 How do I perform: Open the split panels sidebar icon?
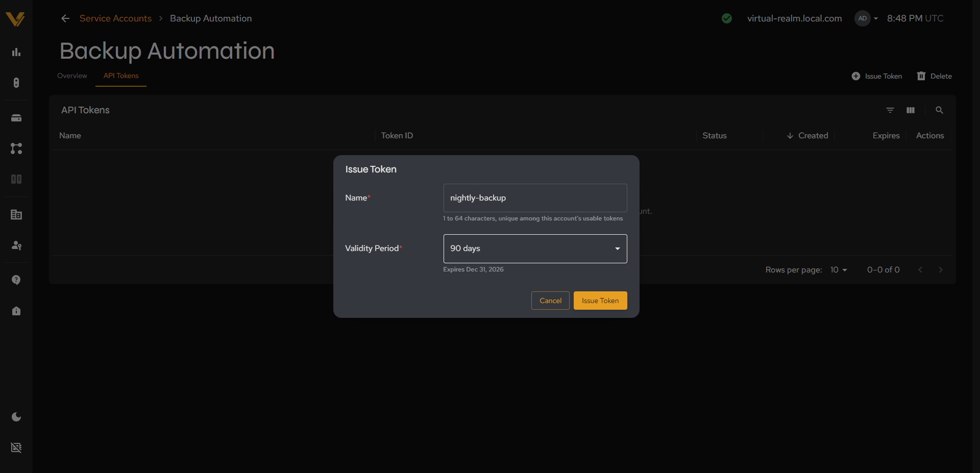(x=16, y=179)
